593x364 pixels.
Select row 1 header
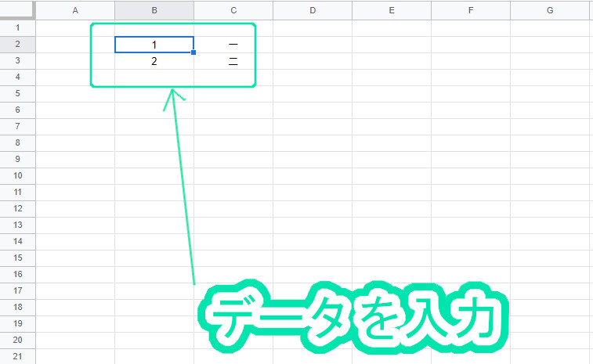click(x=17, y=28)
